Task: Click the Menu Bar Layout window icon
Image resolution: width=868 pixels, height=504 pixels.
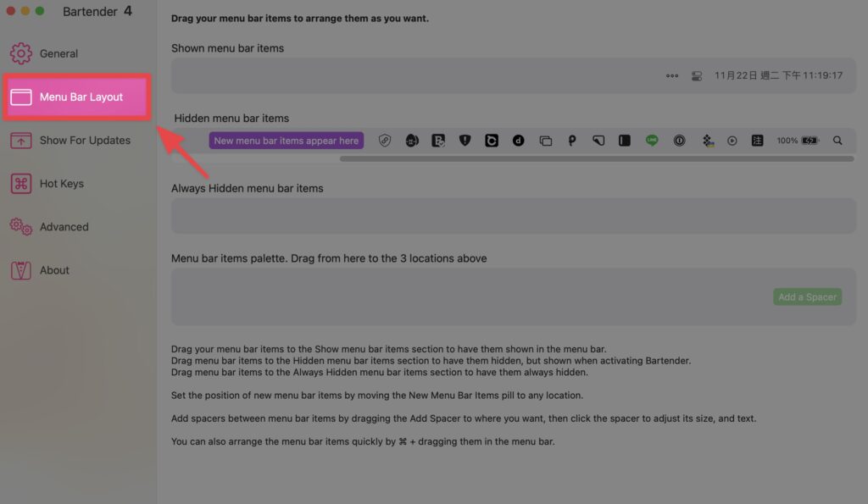Action: pos(21,97)
